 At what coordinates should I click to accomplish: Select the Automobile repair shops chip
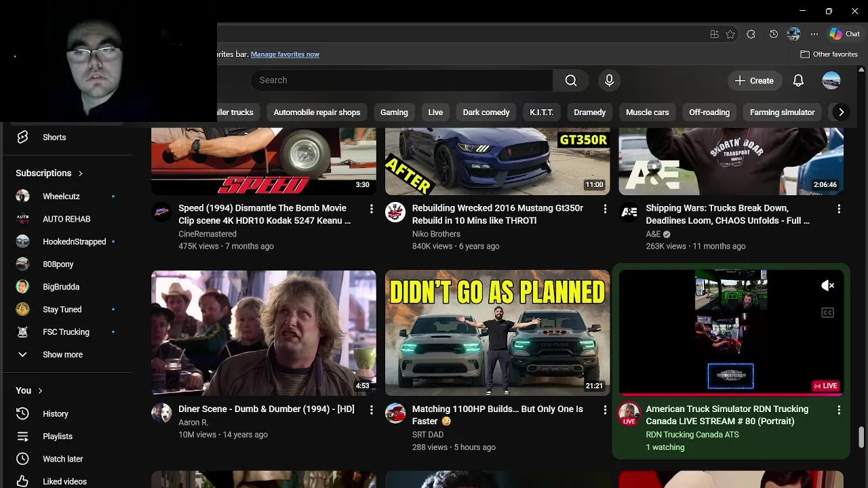point(317,113)
